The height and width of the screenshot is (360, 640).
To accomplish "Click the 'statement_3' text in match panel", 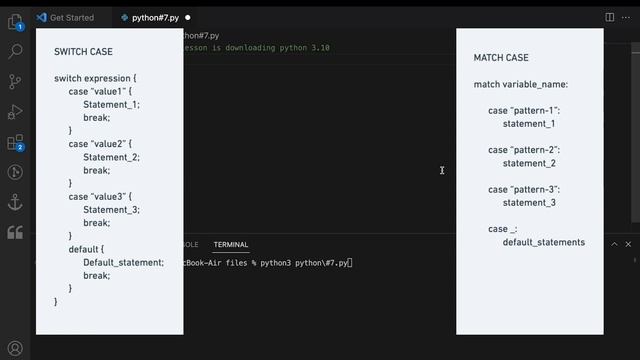I will (529, 203).
